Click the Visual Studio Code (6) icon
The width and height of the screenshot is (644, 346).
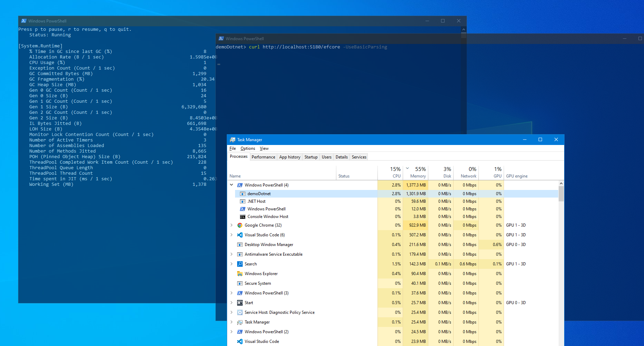240,235
